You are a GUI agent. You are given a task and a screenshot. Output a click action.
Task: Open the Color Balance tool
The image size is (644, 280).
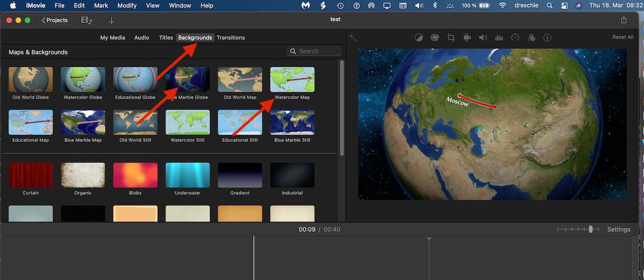(x=419, y=38)
